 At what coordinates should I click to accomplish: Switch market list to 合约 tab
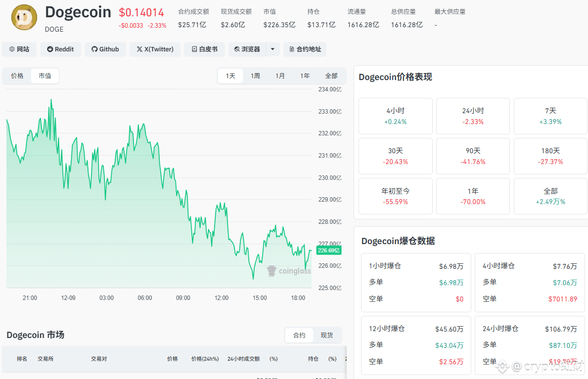point(299,335)
